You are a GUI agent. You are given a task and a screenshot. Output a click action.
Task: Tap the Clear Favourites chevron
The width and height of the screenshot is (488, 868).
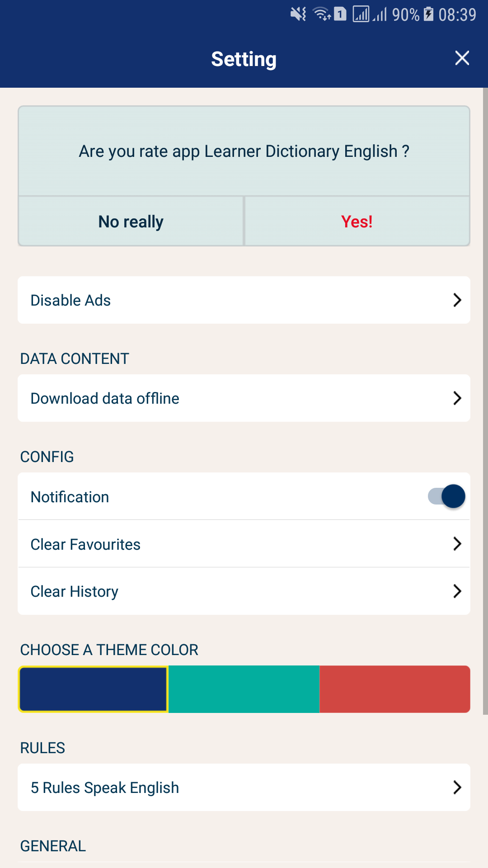tap(457, 544)
